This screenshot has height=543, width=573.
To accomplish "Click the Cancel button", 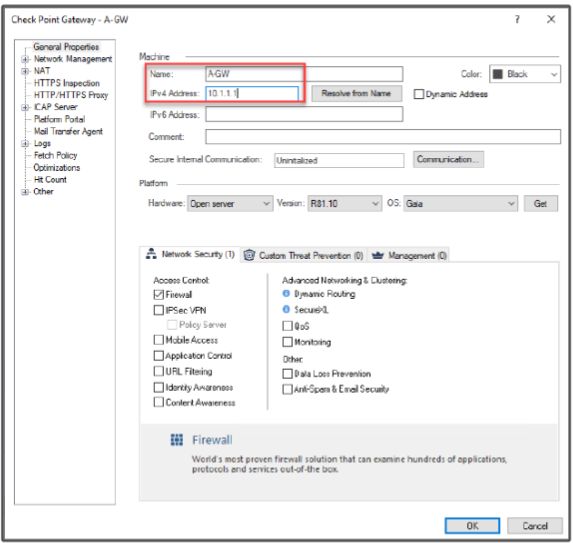I will (535, 525).
